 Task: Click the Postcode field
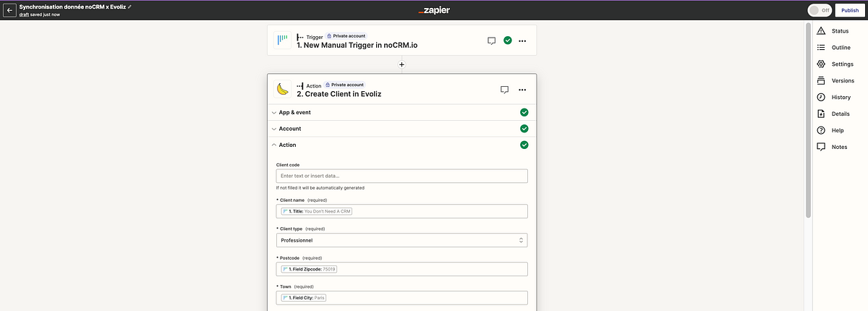point(402,269)
